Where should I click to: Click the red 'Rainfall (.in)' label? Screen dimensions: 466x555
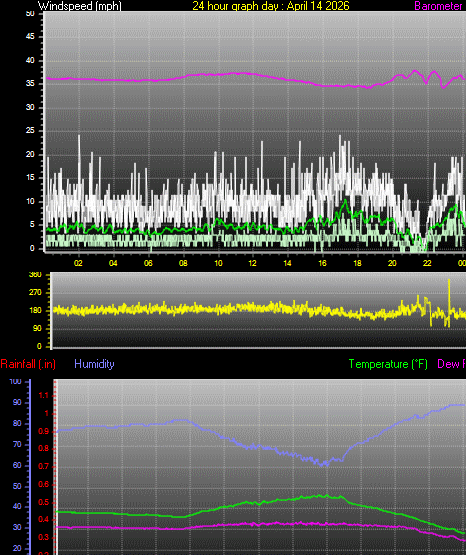tap(28, 364)
